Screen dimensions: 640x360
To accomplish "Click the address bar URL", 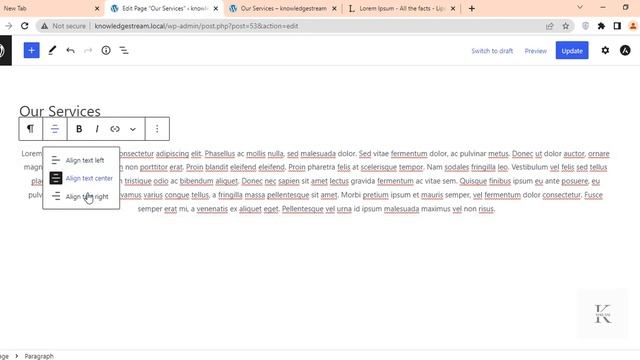I will point(196,26).
